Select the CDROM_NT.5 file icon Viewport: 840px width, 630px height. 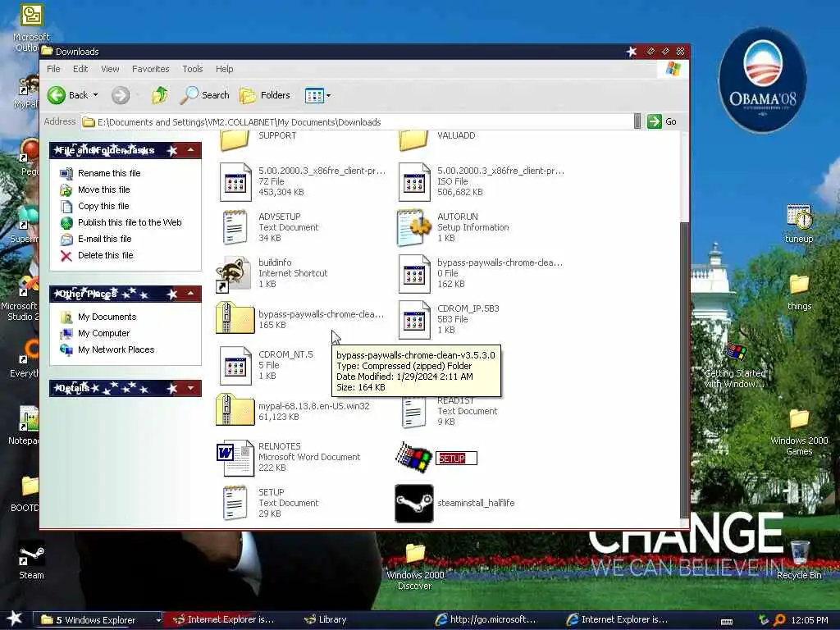pos(235,366)
